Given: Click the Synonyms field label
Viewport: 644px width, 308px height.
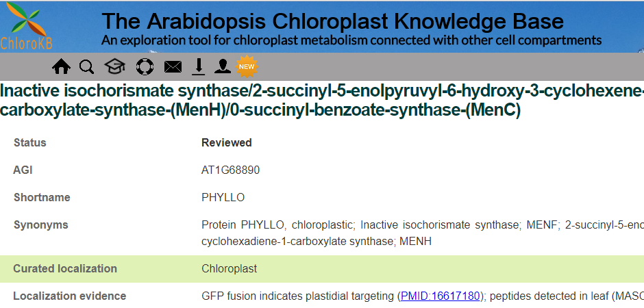Looking at the screenshot, I should [40, 225].
